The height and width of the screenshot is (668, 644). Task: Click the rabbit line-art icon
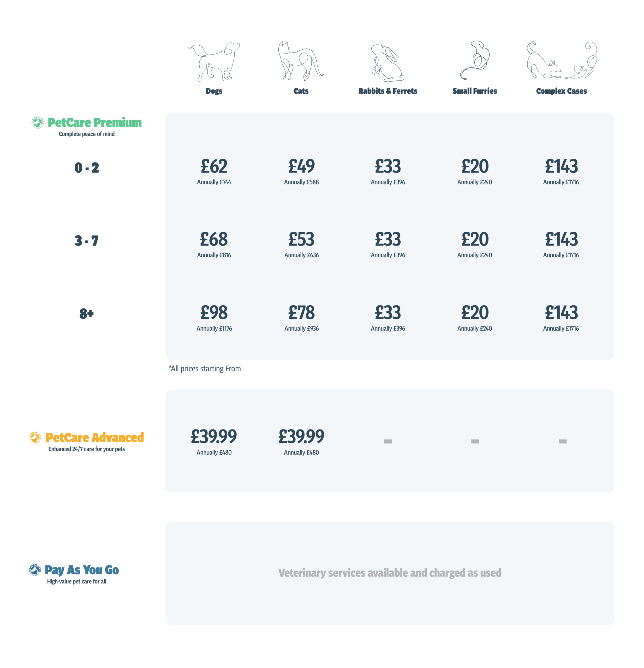point(387,63)
